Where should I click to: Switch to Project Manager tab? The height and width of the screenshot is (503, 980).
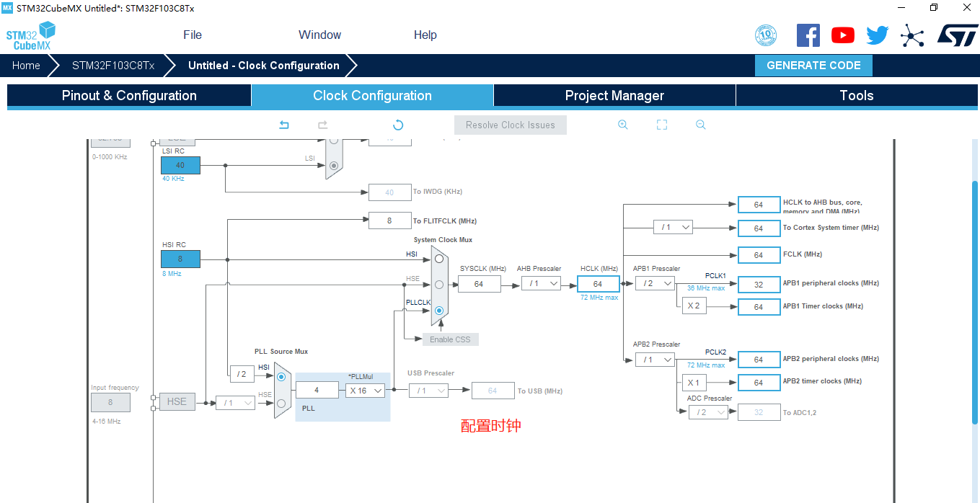tap(614, 96)
